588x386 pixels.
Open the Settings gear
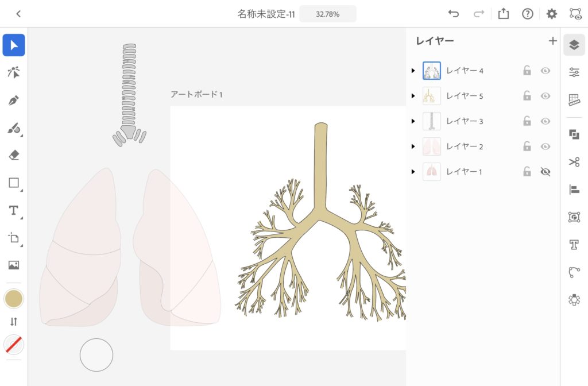pyautogui.click(x=552, y=14)
